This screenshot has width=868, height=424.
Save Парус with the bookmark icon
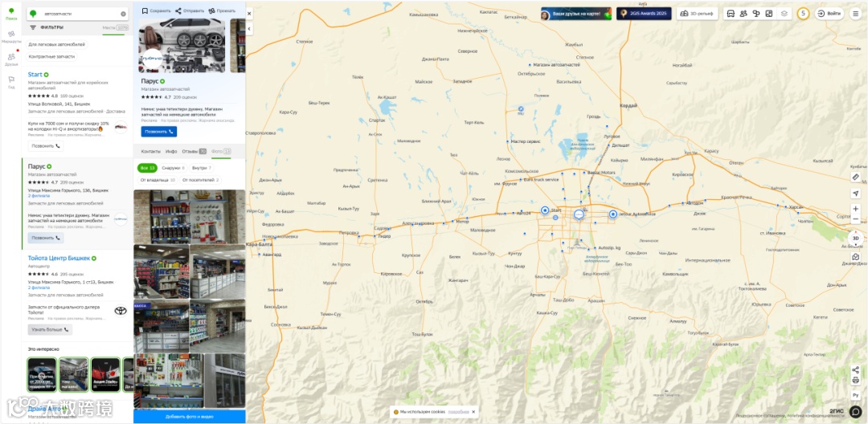[x=145, y=10]
